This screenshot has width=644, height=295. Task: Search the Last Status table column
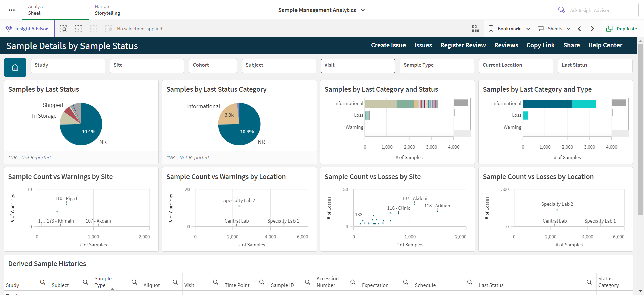[589, 282]
